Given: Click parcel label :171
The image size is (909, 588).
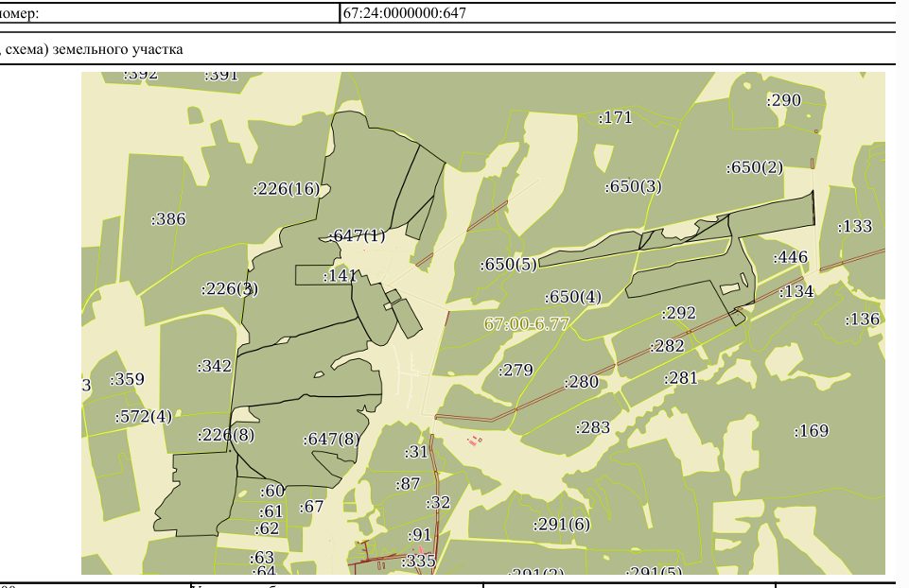Looking at the screenshot, I should 615,117.
